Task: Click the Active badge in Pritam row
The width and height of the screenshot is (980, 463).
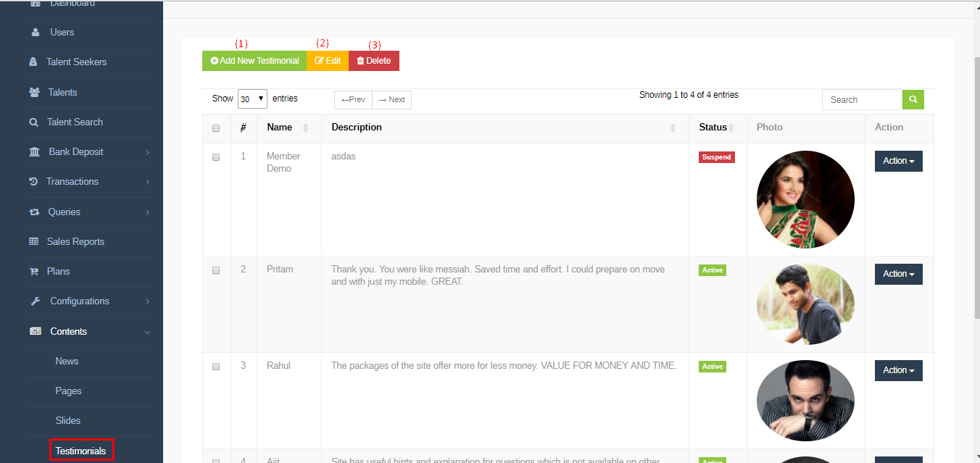Action: 713,270
